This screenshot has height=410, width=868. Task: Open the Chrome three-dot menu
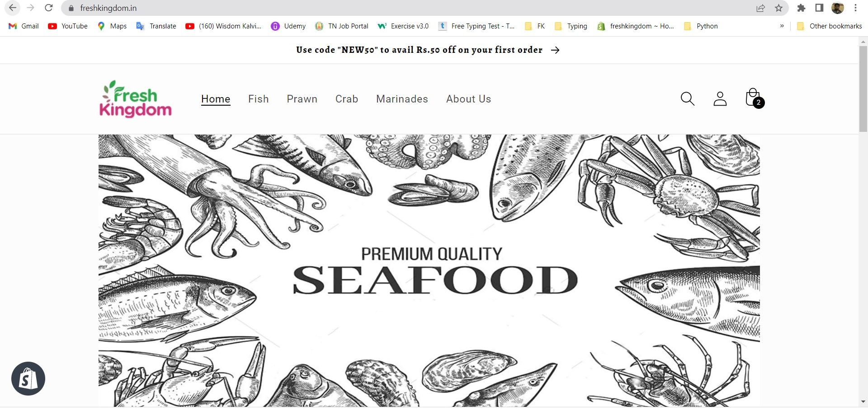pos(855,8)
